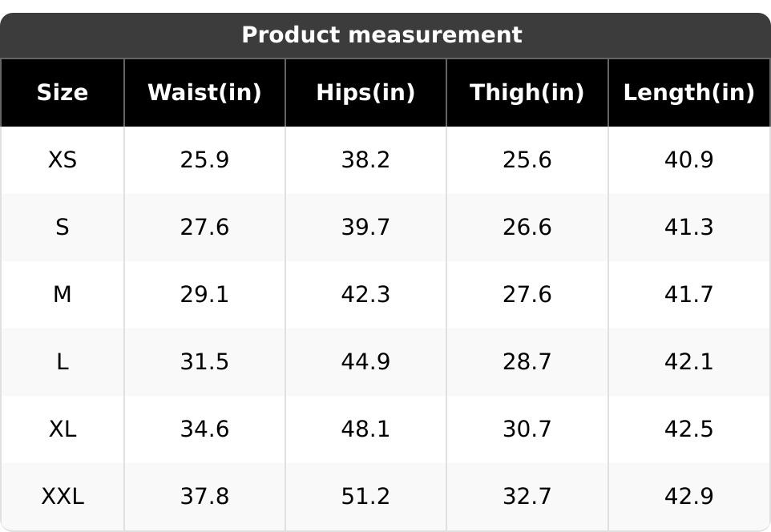Screen dimensions: 771x532
Task: Select the XS thigh value 25.6
Action: click(x=527, y=160)
